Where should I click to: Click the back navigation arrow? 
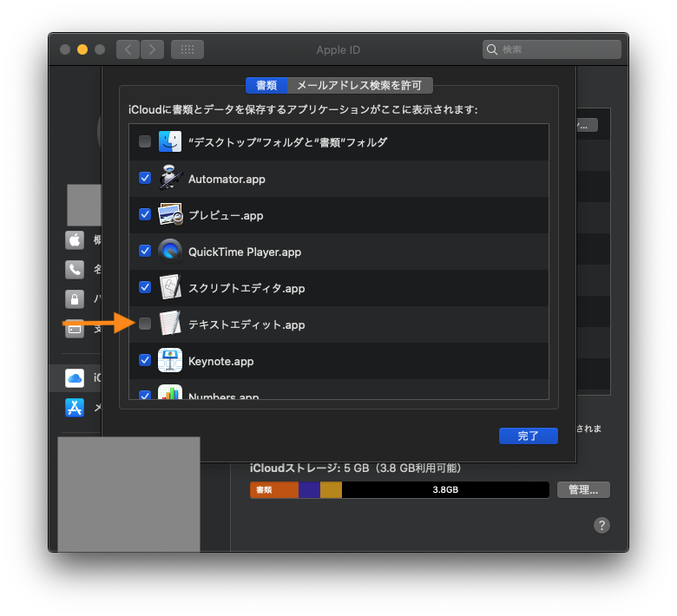tap(128, 49)
